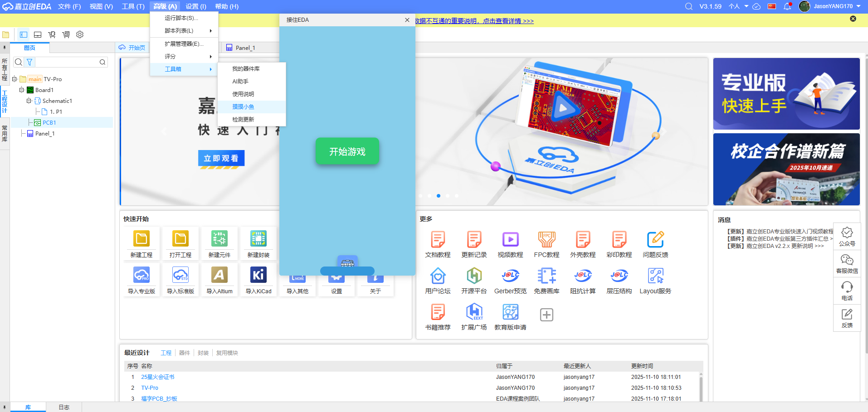This screenshot has width=868, height=412.
Task: Open the gear settings icon in the toolbar
Action: point(80,34)
